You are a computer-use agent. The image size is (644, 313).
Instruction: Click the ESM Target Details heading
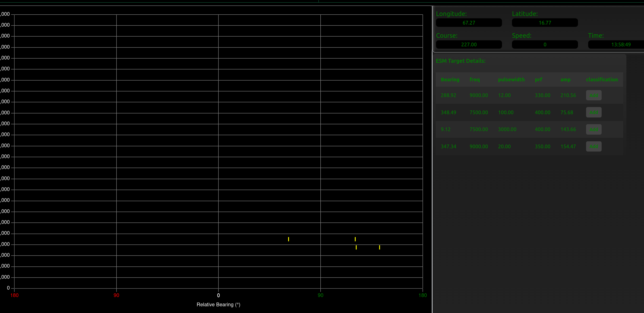pyautogui.click(x=461, y=61)
